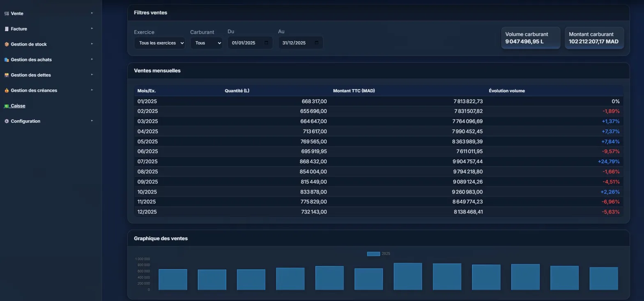
Task: Open the calendar picker in the Du field
Action: pos(266,43)
